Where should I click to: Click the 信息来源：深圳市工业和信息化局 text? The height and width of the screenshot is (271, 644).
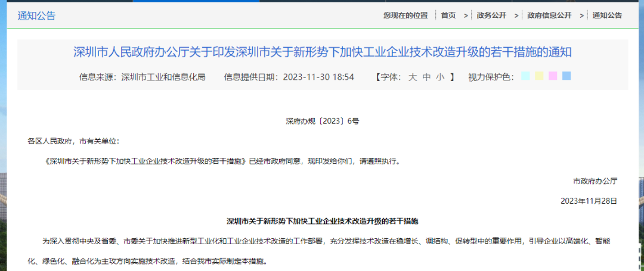pos(142,77)
